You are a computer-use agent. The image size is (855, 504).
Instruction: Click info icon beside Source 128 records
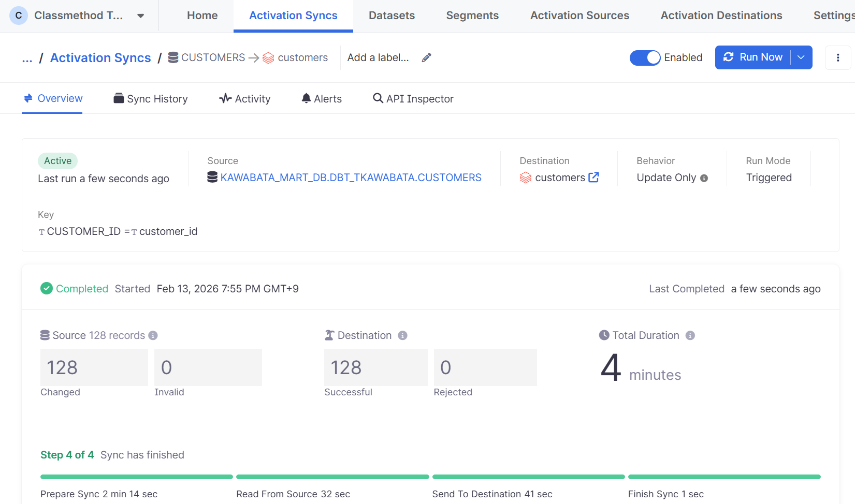(153, 335)
